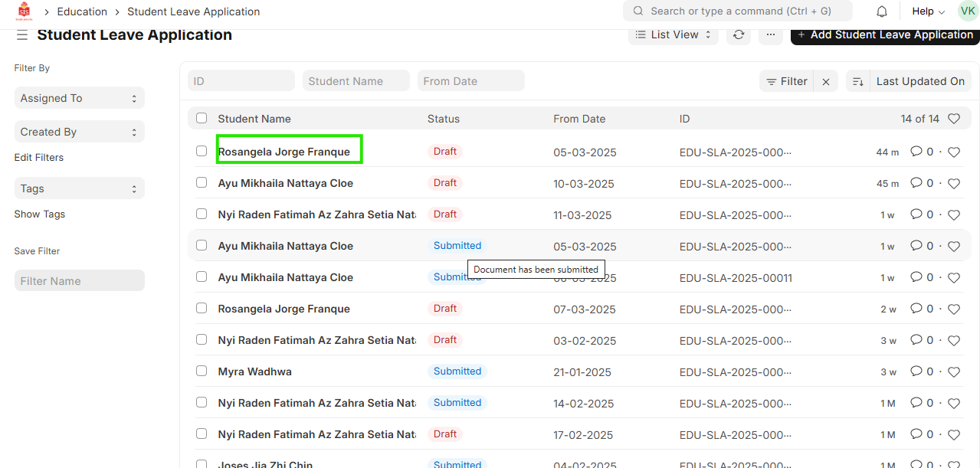Tick checkbox for first Ayu Mikhaila Nattaya Cloe row

[x=202, y=182]
